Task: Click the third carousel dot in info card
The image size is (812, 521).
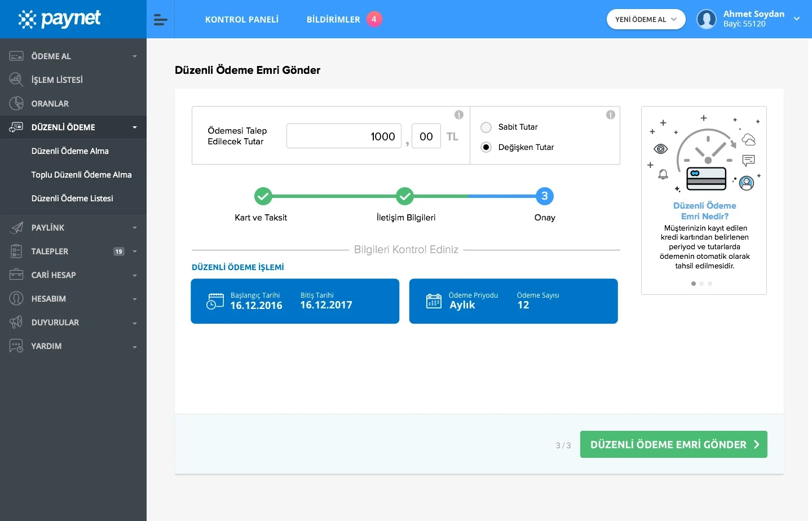Action: [710, 284]
